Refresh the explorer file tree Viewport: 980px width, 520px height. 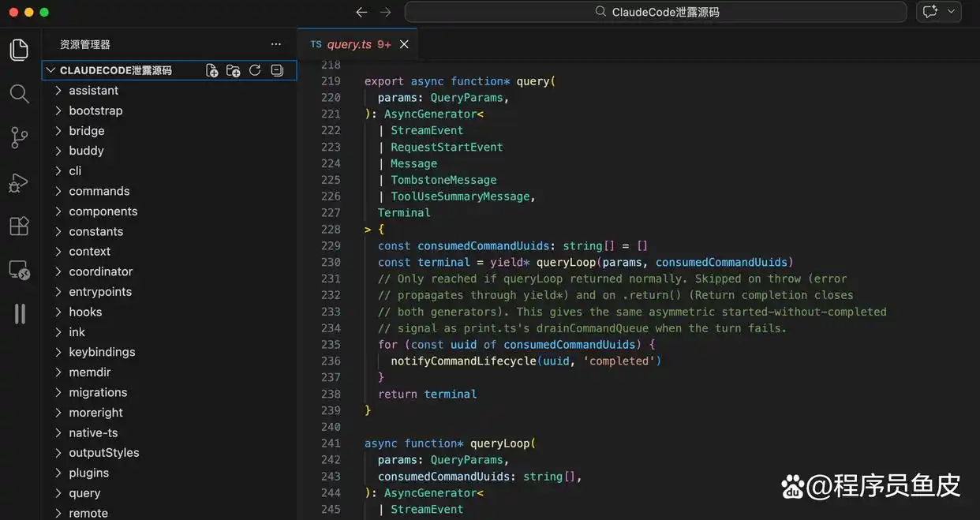click(255, 70)
